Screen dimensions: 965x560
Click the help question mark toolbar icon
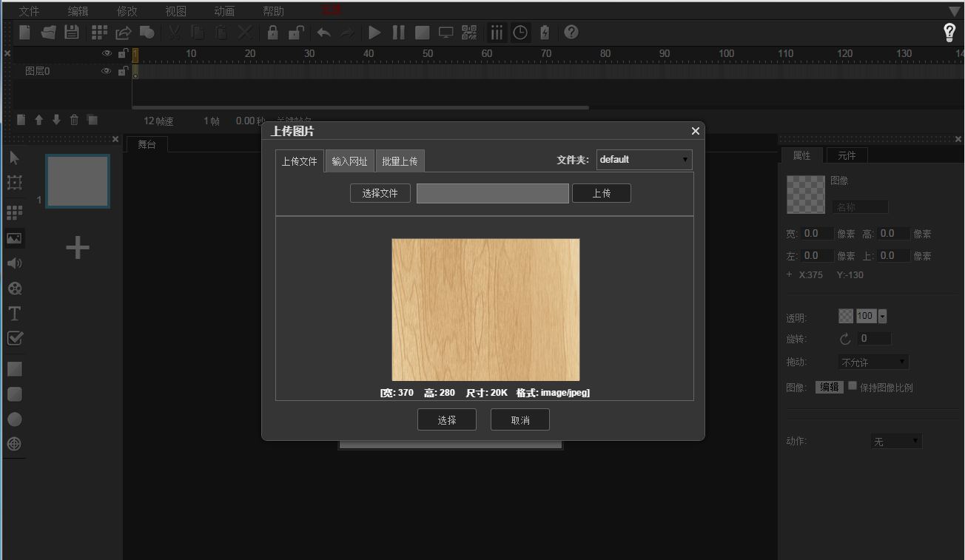tap(571, 33)
